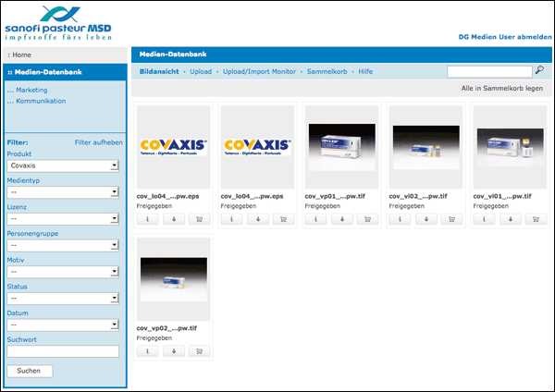The width and height of the screenshot is (555, 392).
Task: Expand the Status filter dropdown
Action: coord(63,299)
